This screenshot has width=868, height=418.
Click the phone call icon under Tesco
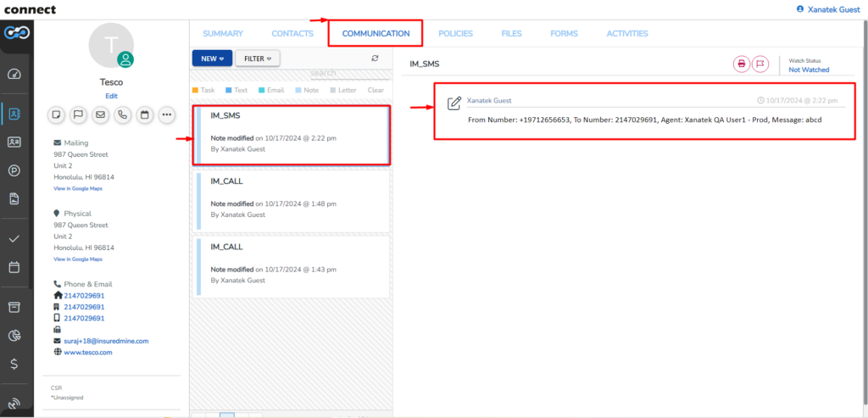pyautogui.click(x=122, y=115)
